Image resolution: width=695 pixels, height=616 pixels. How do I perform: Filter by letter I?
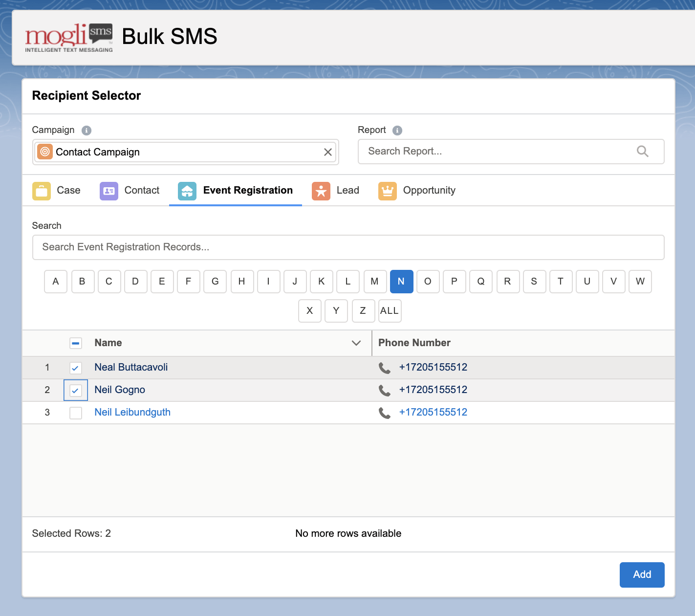tap(268, 282)
